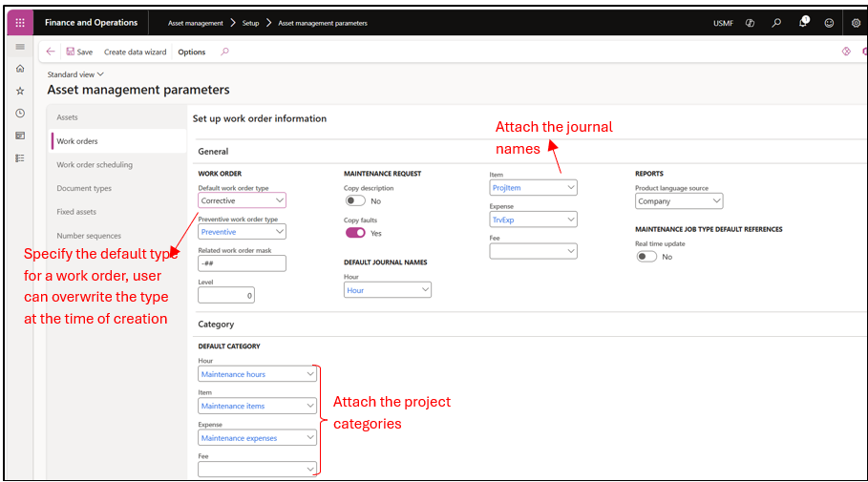Select the Assets tab
The width and height of the screenshot is (868, 482).
(118, 117)
